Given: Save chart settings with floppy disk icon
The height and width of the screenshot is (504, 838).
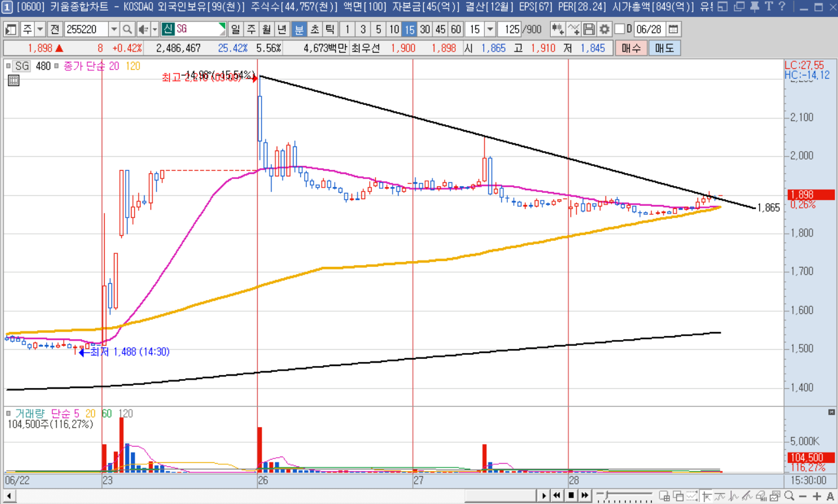Looking at the screenshot, I should (x=589, y=30).
